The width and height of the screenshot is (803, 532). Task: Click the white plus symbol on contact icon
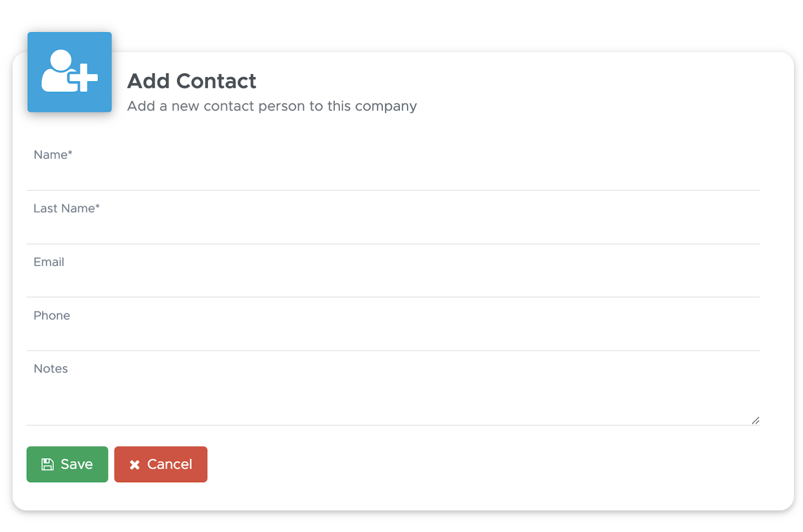click(83, 78)
